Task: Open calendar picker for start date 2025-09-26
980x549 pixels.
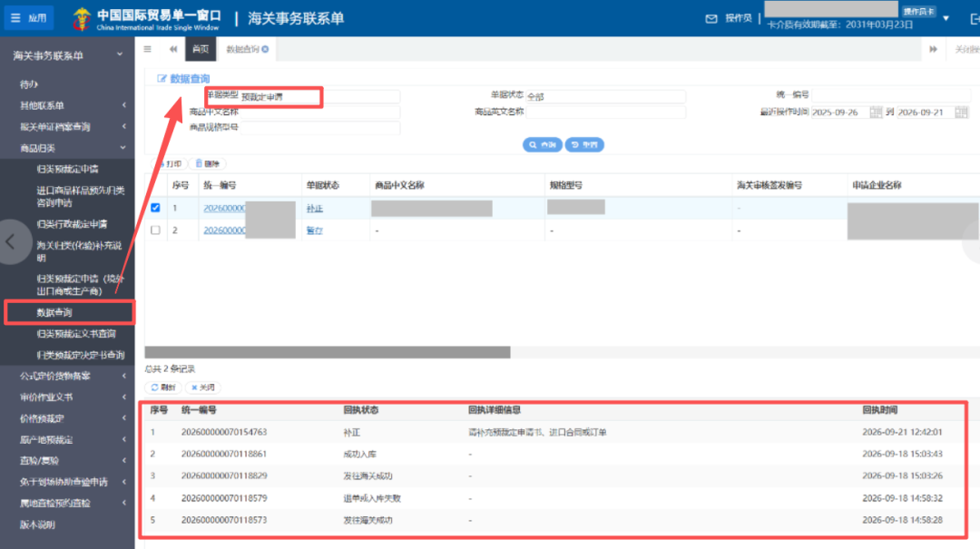Action: click(x=876, y=112)
